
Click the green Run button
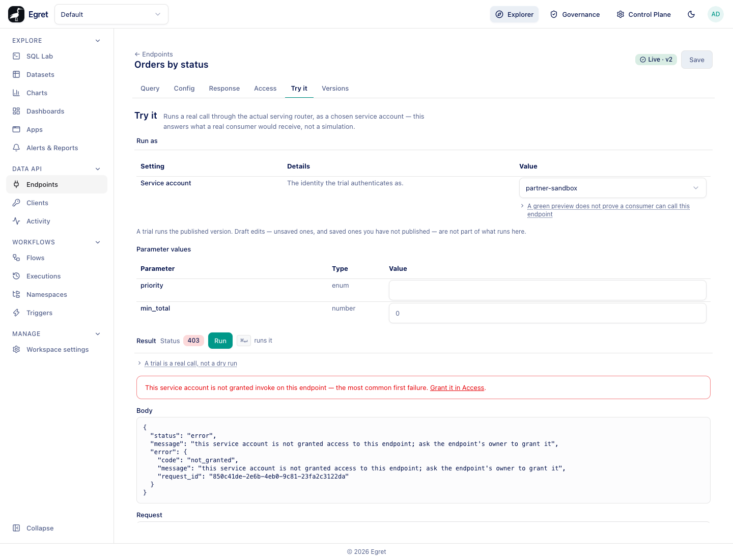click(220, 341)
